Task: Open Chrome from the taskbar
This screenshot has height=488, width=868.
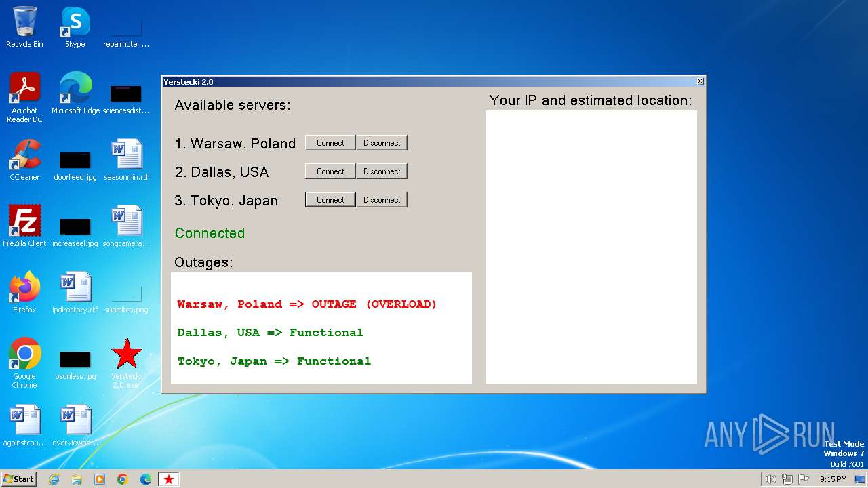Action: [123, 479]
